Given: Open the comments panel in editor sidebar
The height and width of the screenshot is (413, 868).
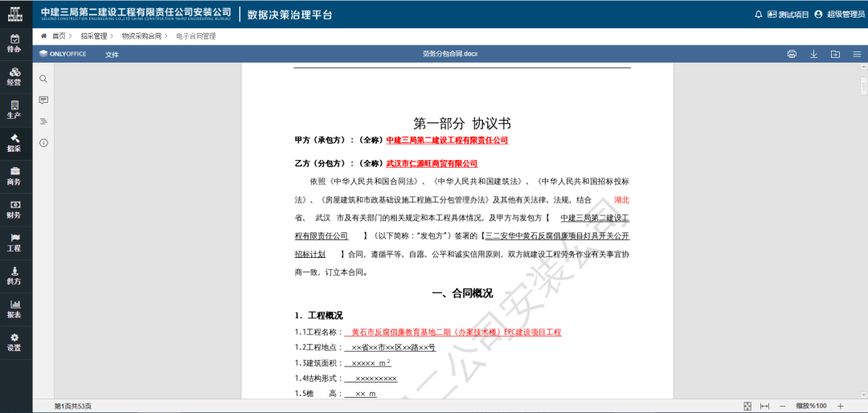Looking at the screenshot, I should click(x=43, y=100).
